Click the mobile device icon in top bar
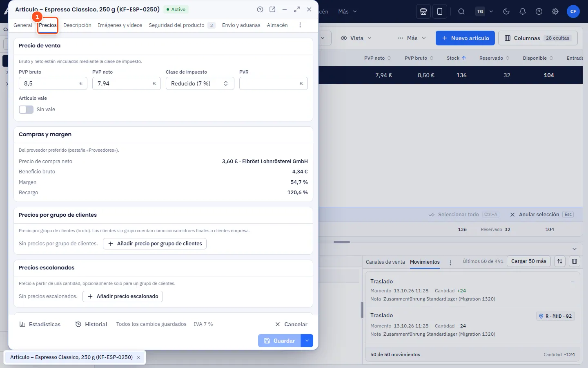 click(x=440, y=11)
